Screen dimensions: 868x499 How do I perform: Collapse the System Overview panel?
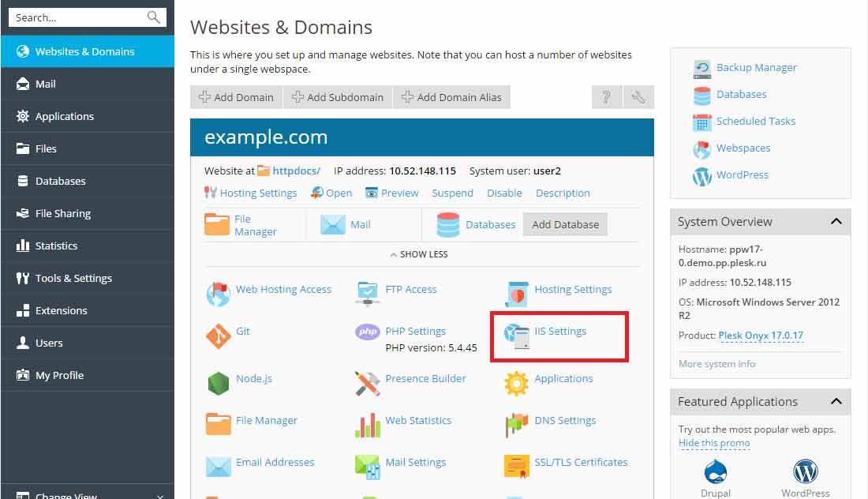(x=837, y=222)
